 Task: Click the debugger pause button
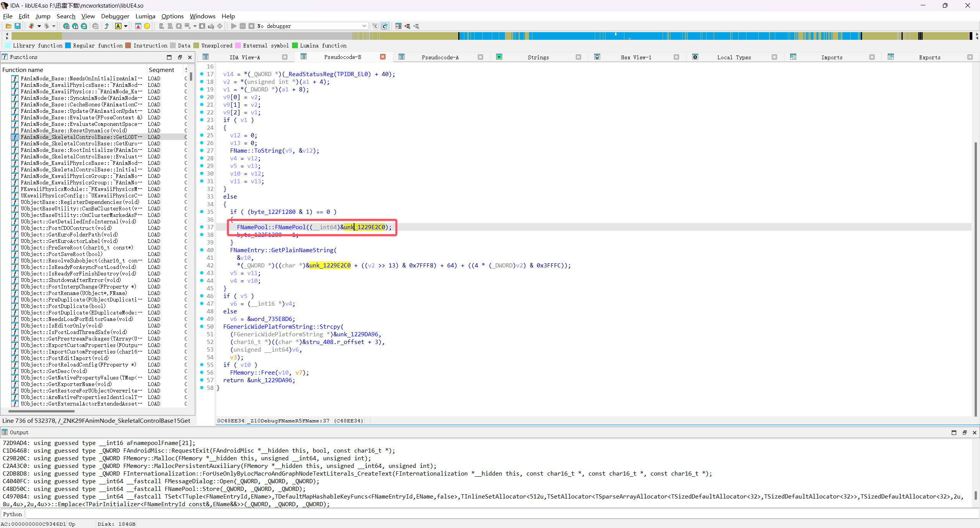[243, 26]
